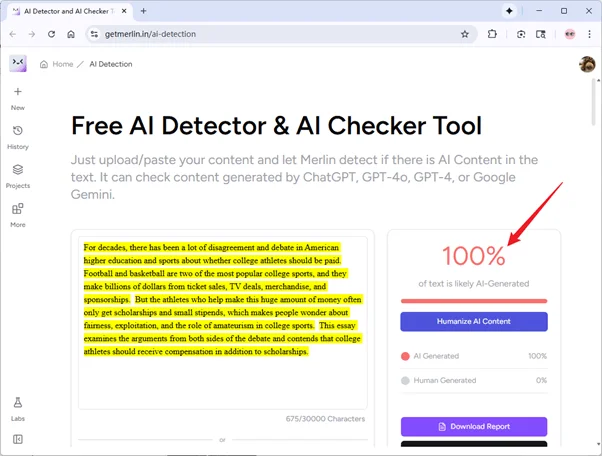
Task: Create a New chat from sidebar
Action: pos(18,98)
